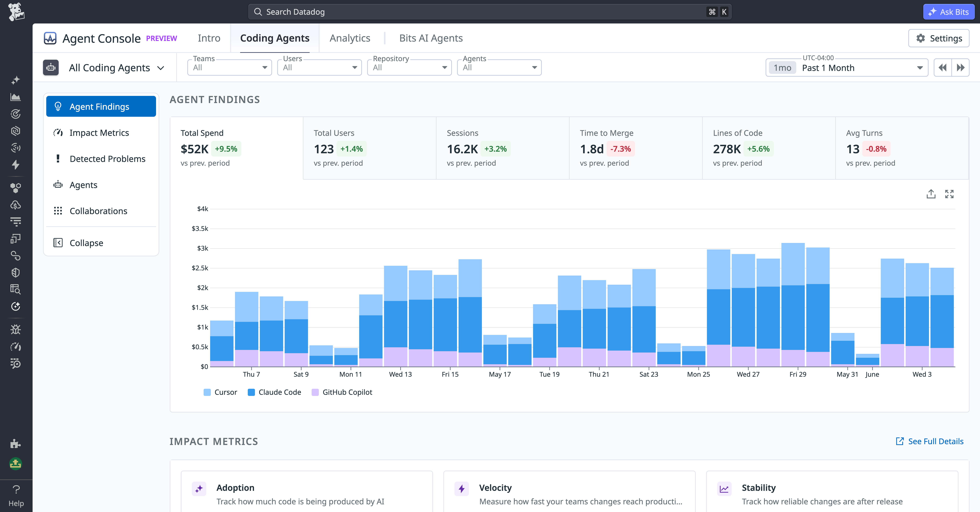Open the lightning bolt sidebar icon

(x=16, y=165)
